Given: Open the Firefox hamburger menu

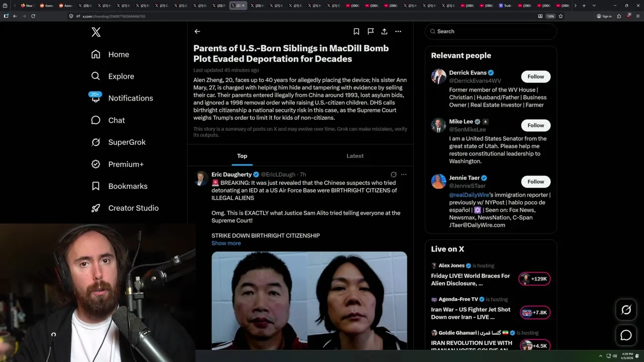Looking at the screenshot, I should [x=638, y=16].
